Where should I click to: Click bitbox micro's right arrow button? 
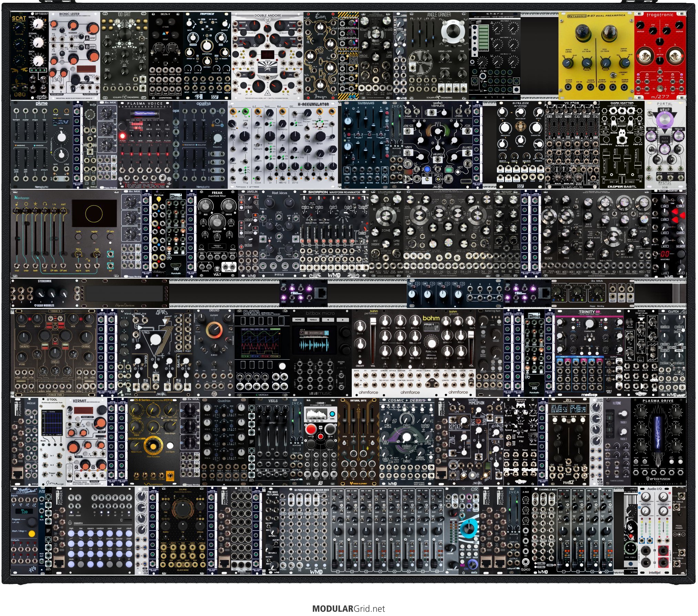click(x=342, y=319)
